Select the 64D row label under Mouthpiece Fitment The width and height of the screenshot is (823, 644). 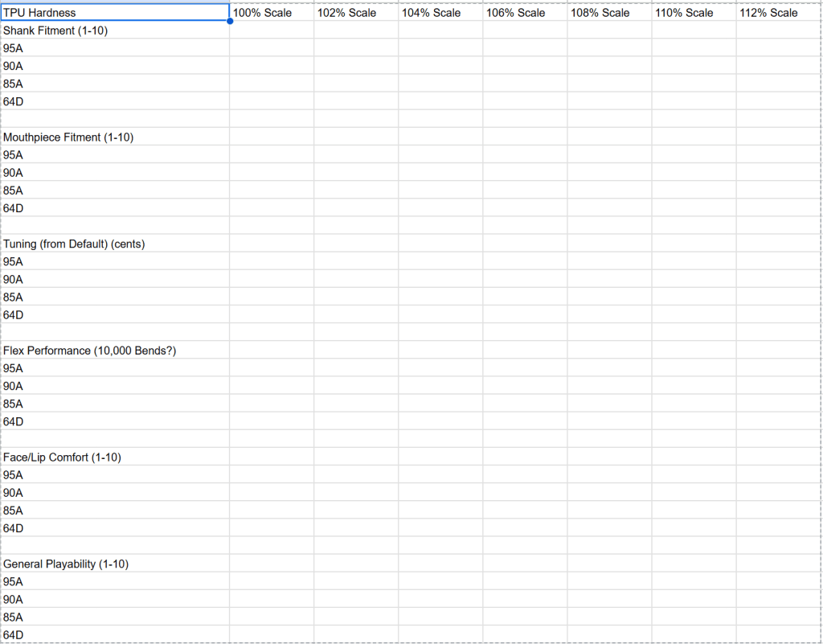tap(115, 208)
